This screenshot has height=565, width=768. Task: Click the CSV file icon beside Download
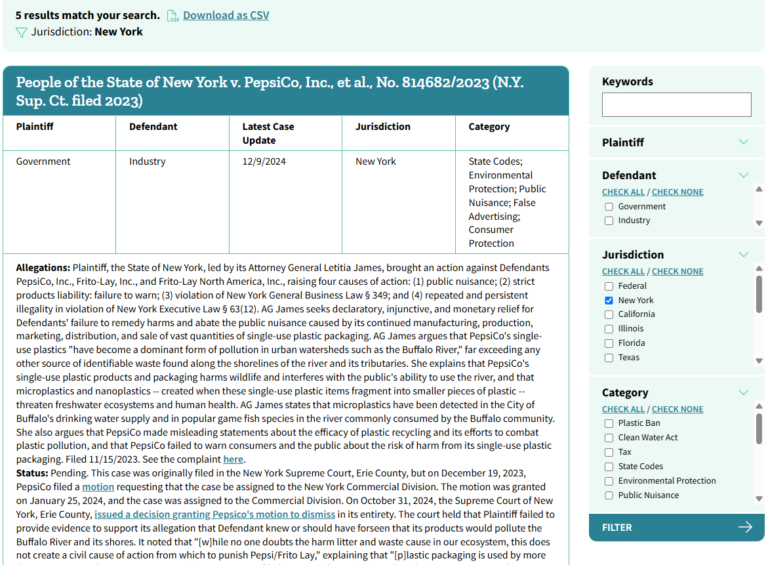point(172,16)
